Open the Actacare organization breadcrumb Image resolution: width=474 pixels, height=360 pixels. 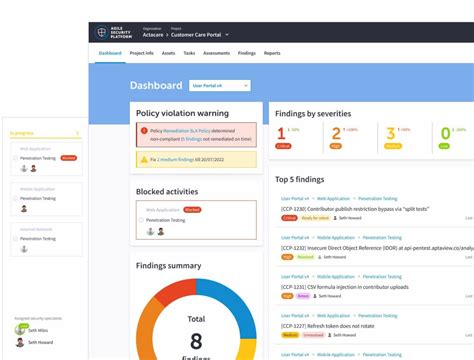153,35
